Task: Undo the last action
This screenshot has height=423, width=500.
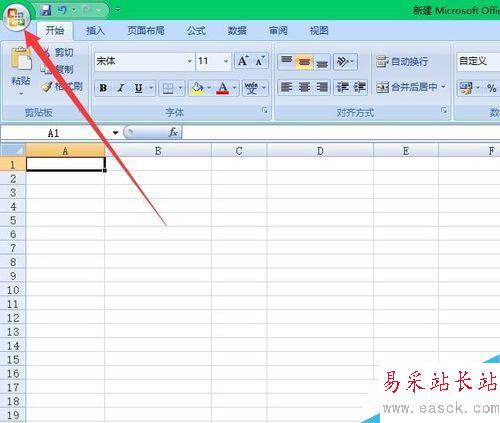Action: pos(62,10)
